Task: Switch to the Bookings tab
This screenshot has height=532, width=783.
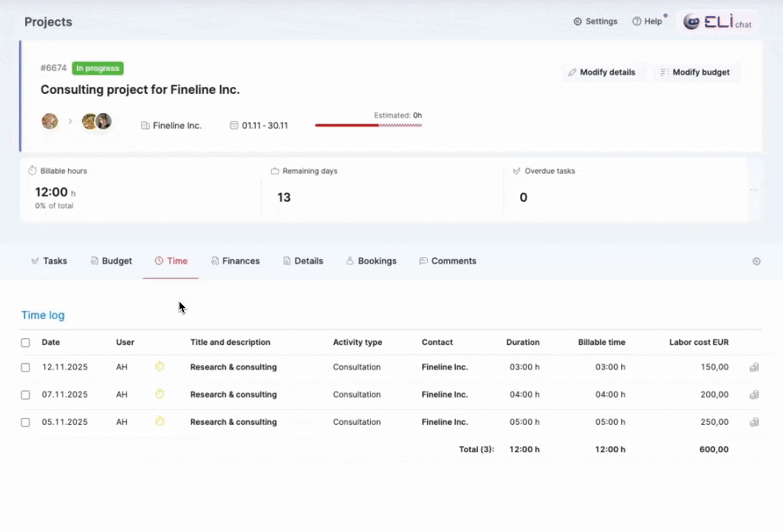Action: pos(371,261)
